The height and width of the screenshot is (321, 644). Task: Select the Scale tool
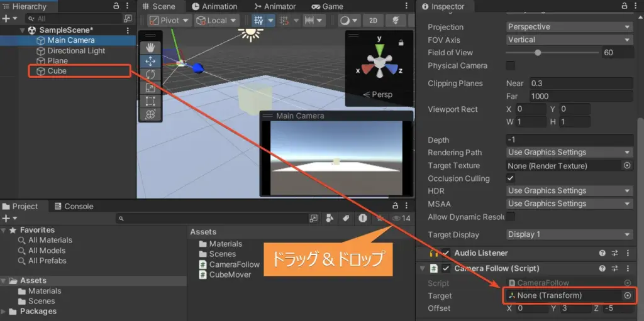click(x=150, y=88)
